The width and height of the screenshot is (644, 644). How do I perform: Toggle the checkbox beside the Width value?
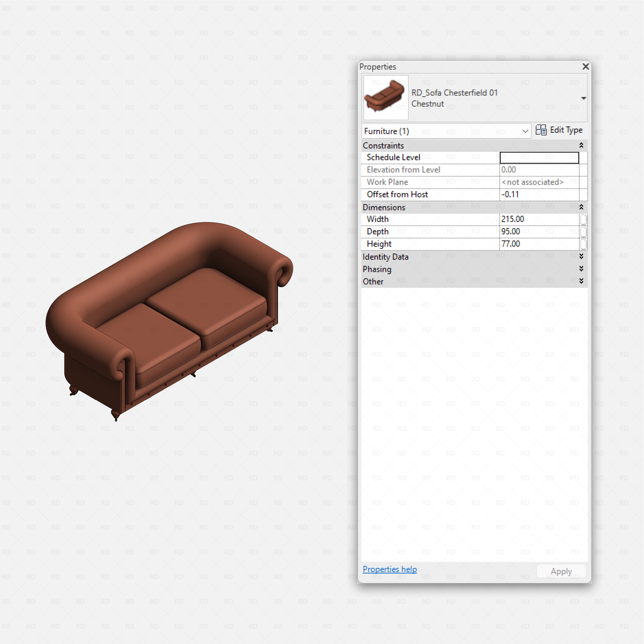coord(584,219)
